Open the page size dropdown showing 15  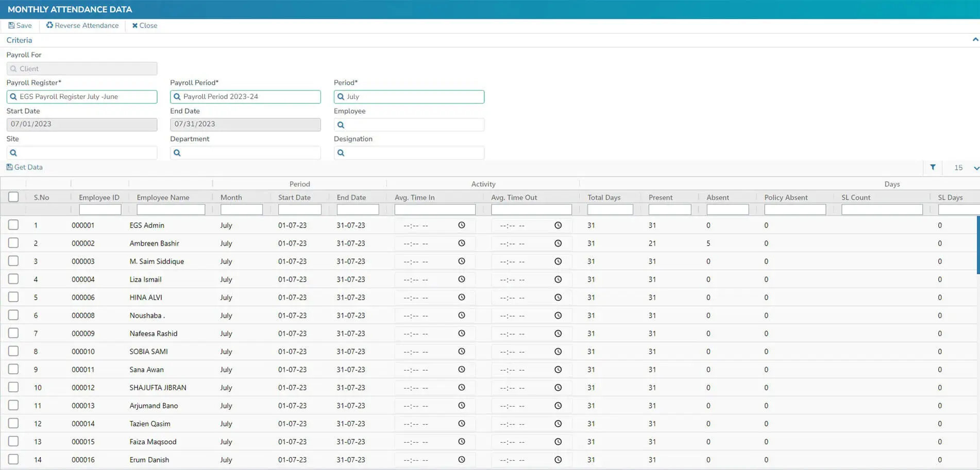pos(965,168)
